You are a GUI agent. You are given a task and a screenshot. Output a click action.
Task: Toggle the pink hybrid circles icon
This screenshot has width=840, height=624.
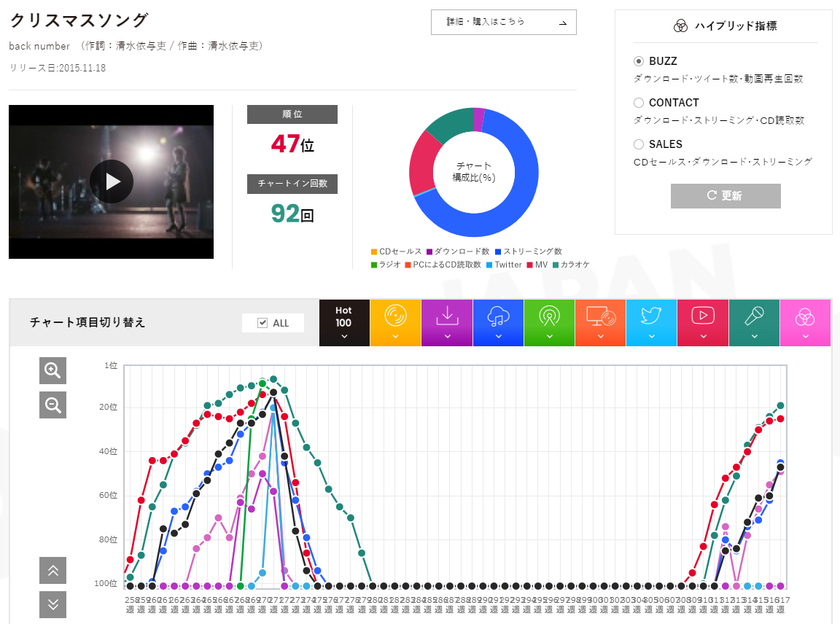805,318
